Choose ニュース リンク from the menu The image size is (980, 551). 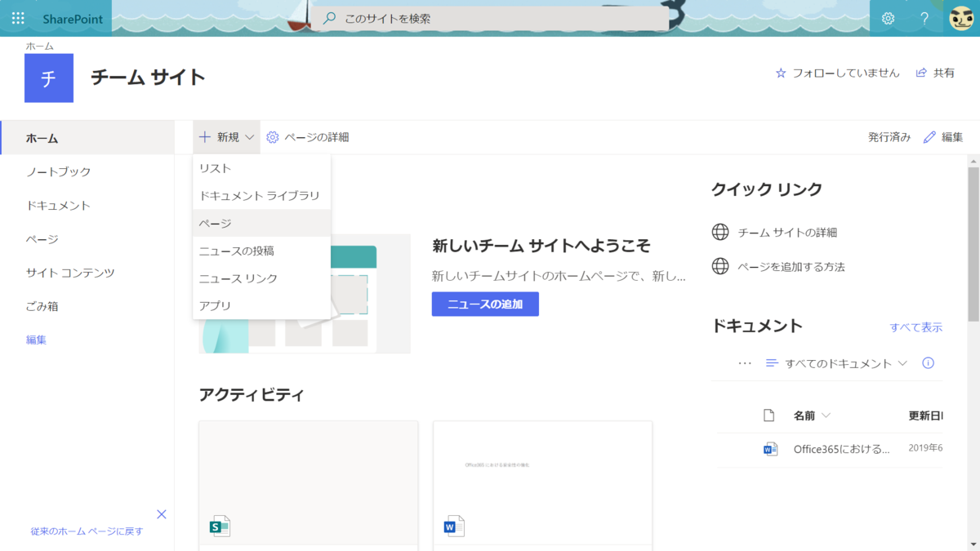(x=261, y=278)
